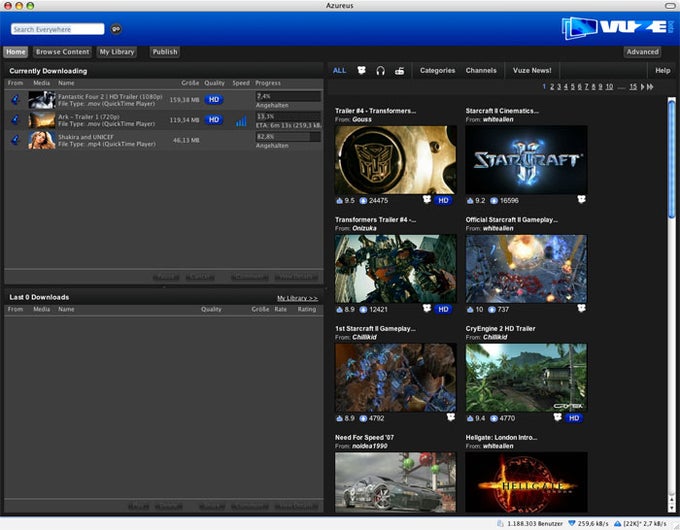Open the StarCraft II Cinematics thumbnail
Image resolution: width=680 pixels, height=530 pixels.
(526, 159)
